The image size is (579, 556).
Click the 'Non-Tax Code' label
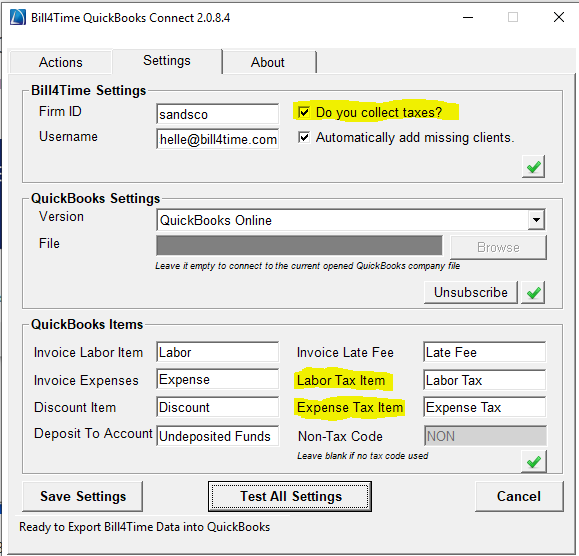340,436
